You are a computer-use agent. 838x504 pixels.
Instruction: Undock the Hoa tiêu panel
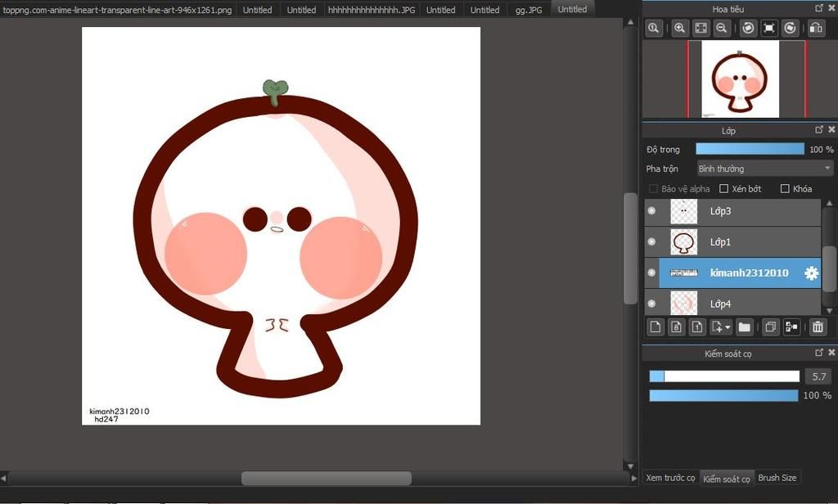click(819, 8)
